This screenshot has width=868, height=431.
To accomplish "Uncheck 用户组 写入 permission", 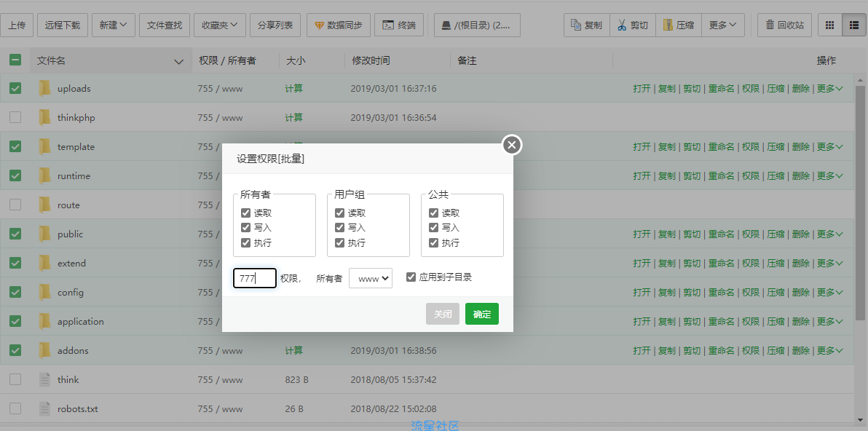I will [x=340, y=227].
